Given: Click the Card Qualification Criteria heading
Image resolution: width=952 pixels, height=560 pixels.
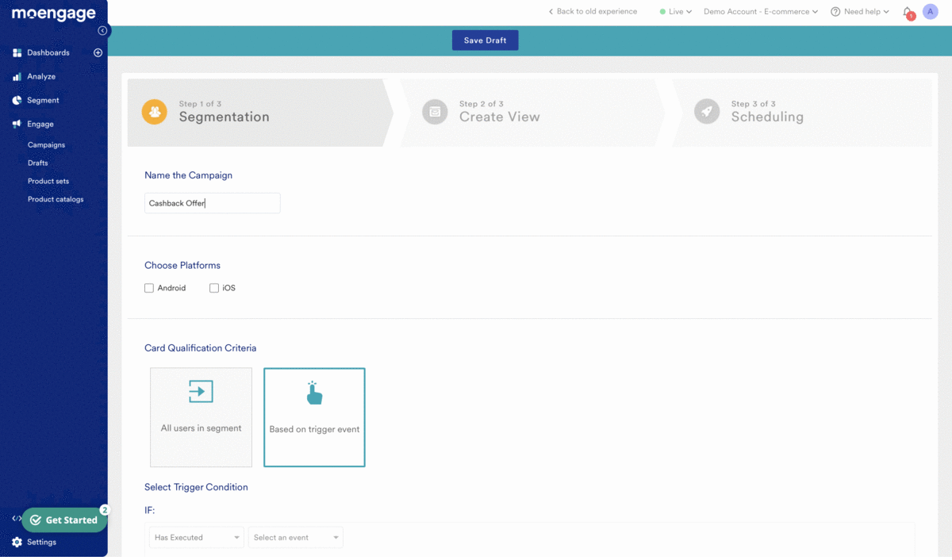Looking at the screenshot, I should coord(201,348).
